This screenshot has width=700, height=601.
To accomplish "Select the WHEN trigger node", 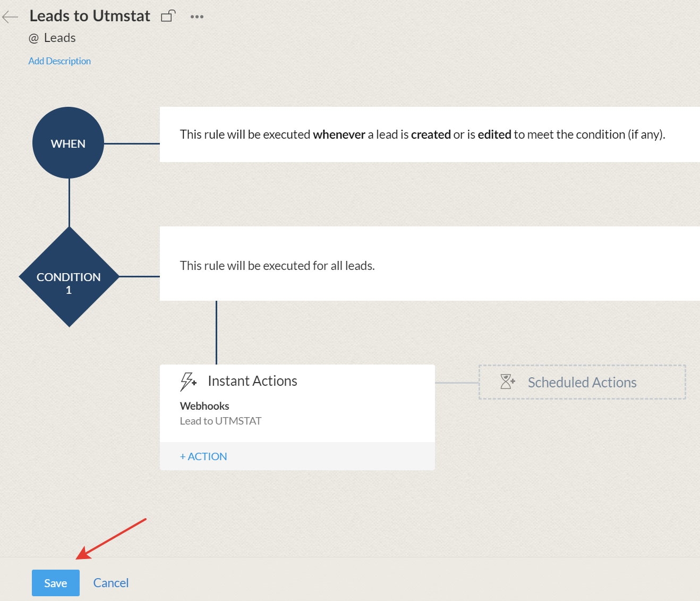I will click(x=68, y=142).
